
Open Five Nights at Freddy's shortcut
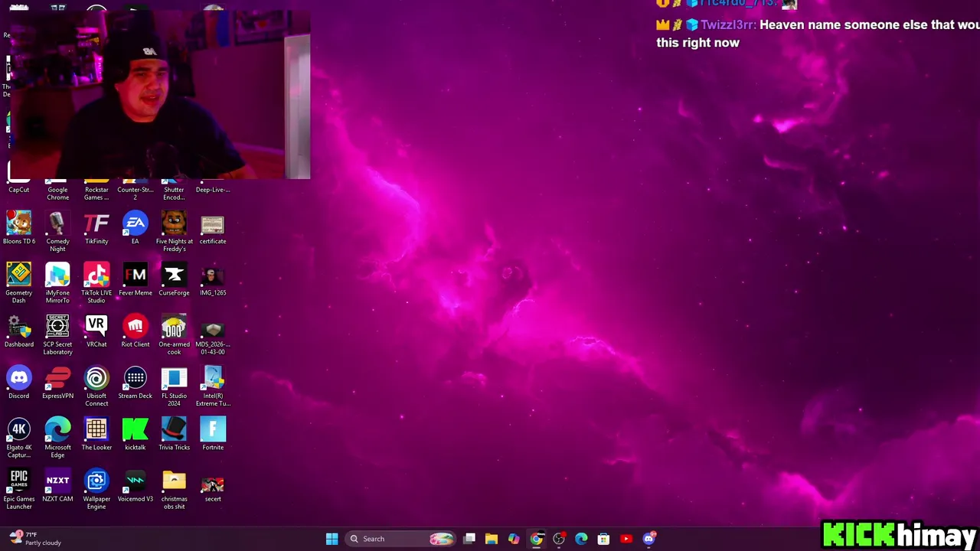[x=174, y=232]
